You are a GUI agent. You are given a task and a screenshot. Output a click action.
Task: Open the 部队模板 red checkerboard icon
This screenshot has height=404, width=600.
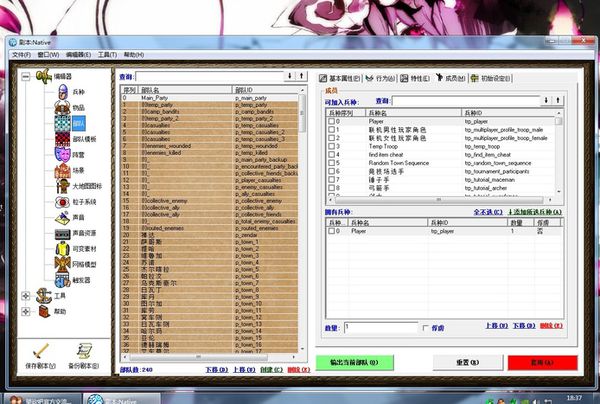[62, 139]
